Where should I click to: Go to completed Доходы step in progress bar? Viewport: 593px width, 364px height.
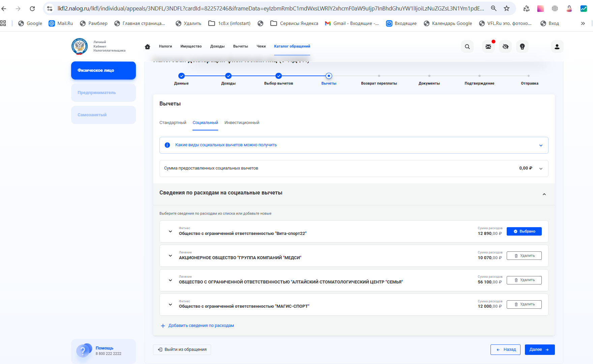click(228, 76)
